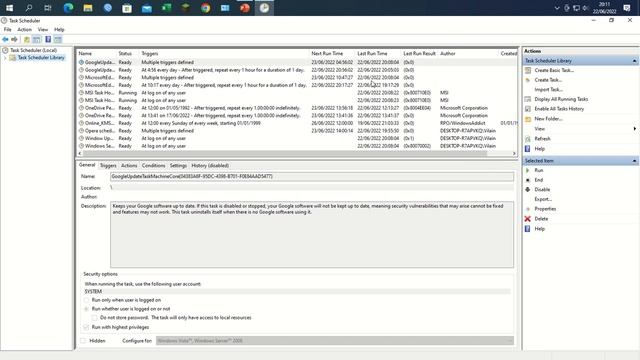The height and width of the screenshot is (360, 640).
Task: Click Create Task in the Actions pane
Action: point(548,80)
